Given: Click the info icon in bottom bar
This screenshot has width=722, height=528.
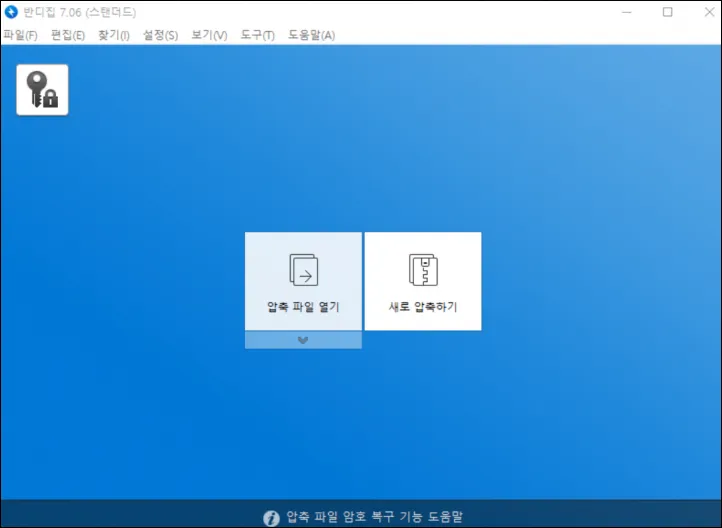Looking at the screenshot, I should (271, 518).
